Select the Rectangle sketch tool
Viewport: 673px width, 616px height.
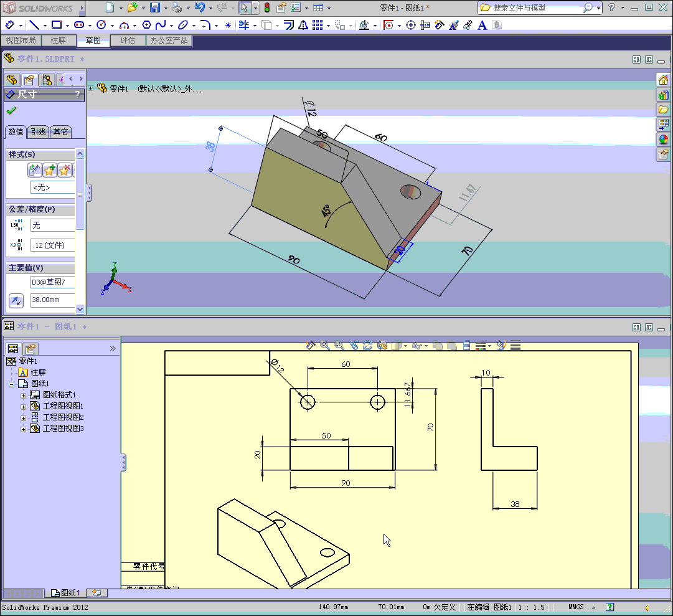pyautogui.click(x=57, y=25)
